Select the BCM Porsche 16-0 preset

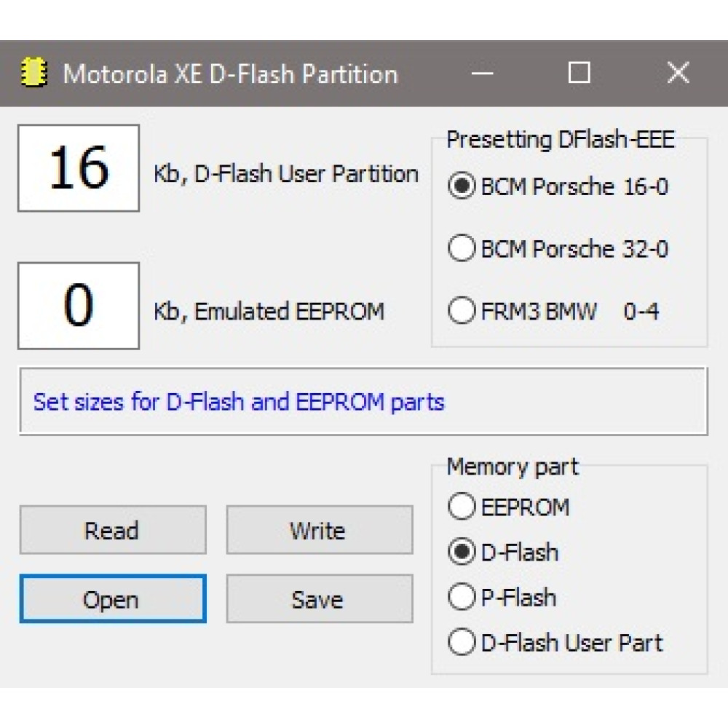pos(557,186)
